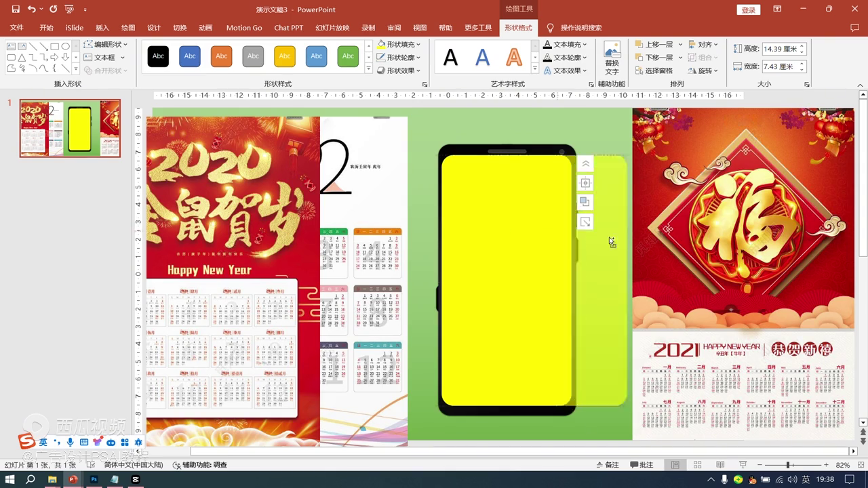
Task: Apply the orange outlined A WordArt style
Action: [x=514, y=58]
